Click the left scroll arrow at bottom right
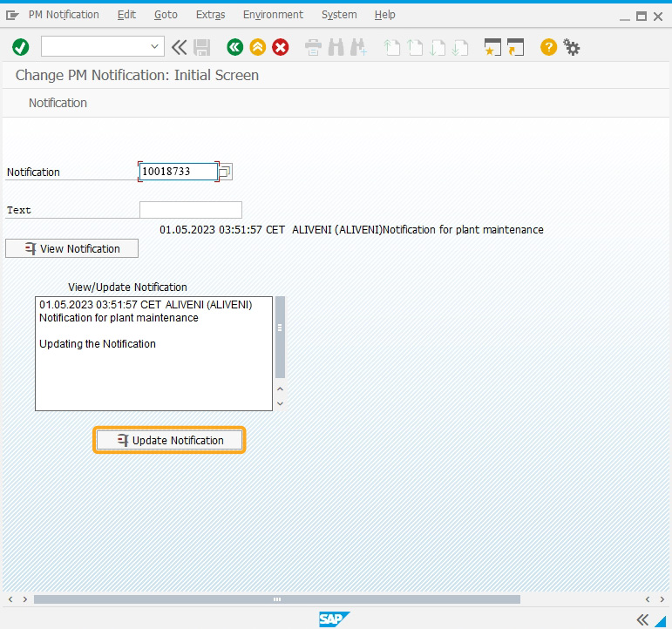 (x=648, y=599)
